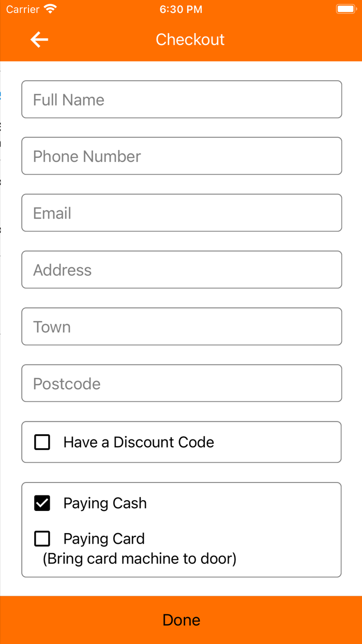The height and width of the screenshot is (644, 362).
Task: Tap the battery icon in status bar
Action: pos(345,9)
